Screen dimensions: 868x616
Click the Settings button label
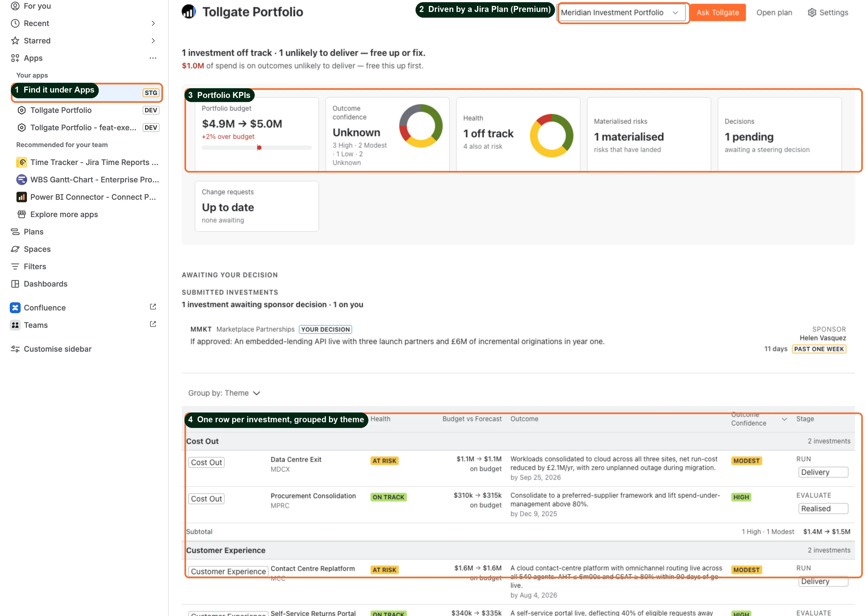[834, 12]
